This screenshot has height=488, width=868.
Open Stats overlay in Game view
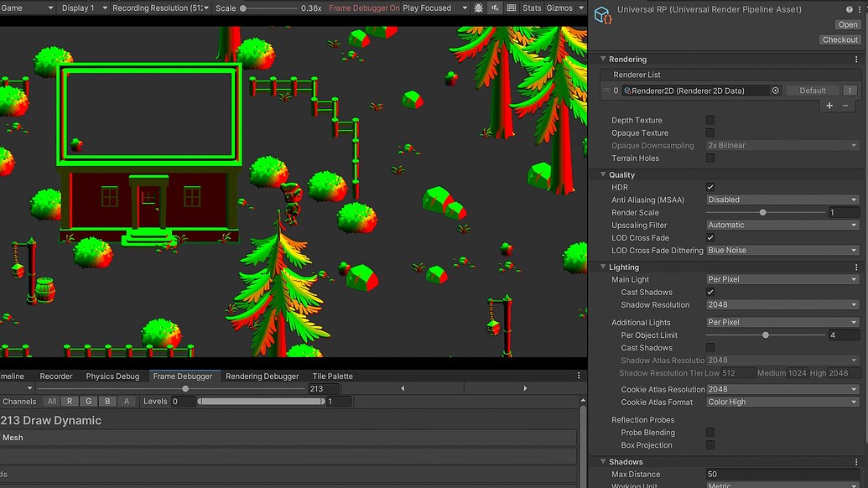532,8
